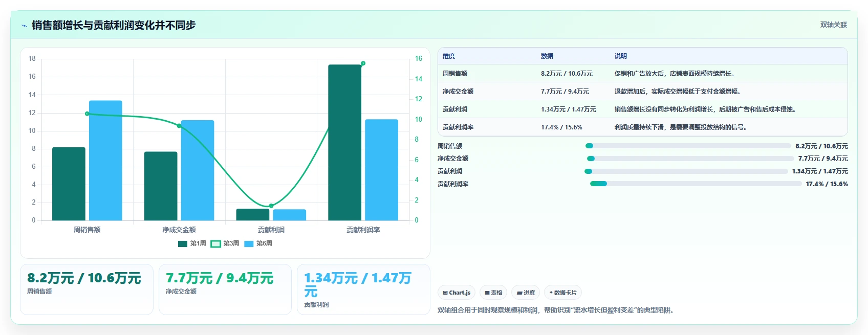868x335 pixels.
Task: Open the 周销售额 data card
Action: point(86,289)
